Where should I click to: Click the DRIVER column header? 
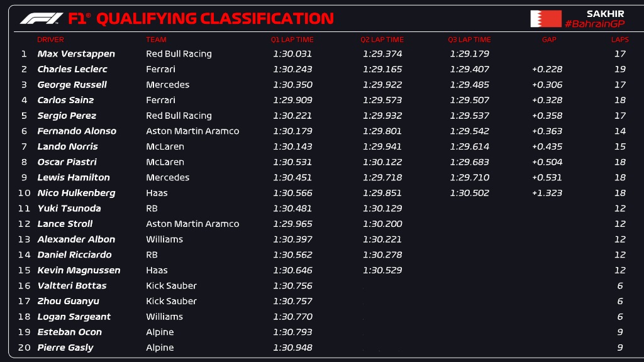coord(50,40)
